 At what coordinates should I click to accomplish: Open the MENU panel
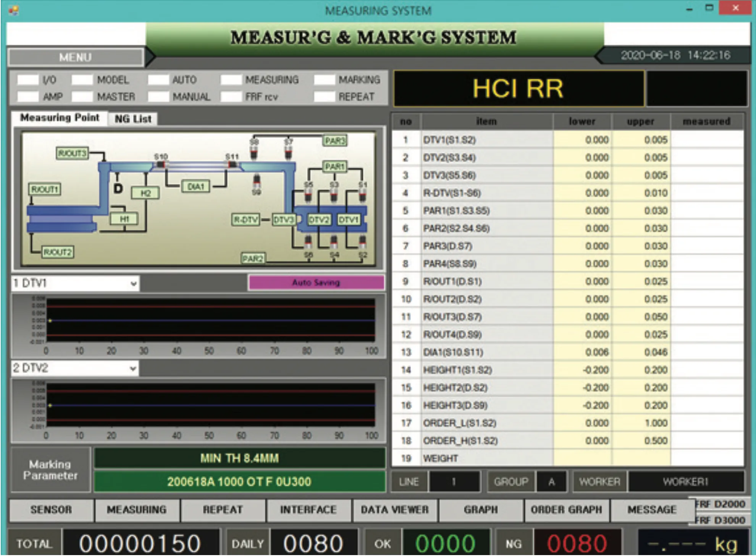[75, 57]
